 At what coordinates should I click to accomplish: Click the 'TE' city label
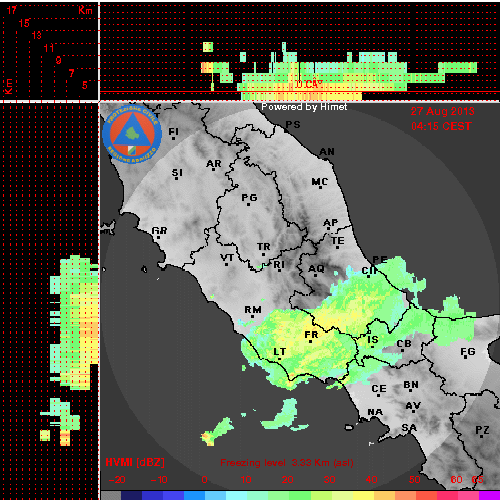pyautogui.click(x=338, y=241)
